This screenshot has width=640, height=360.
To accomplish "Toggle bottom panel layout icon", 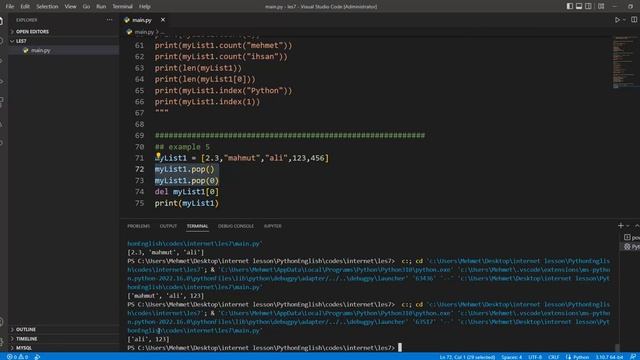I will [x=579, y=7].
